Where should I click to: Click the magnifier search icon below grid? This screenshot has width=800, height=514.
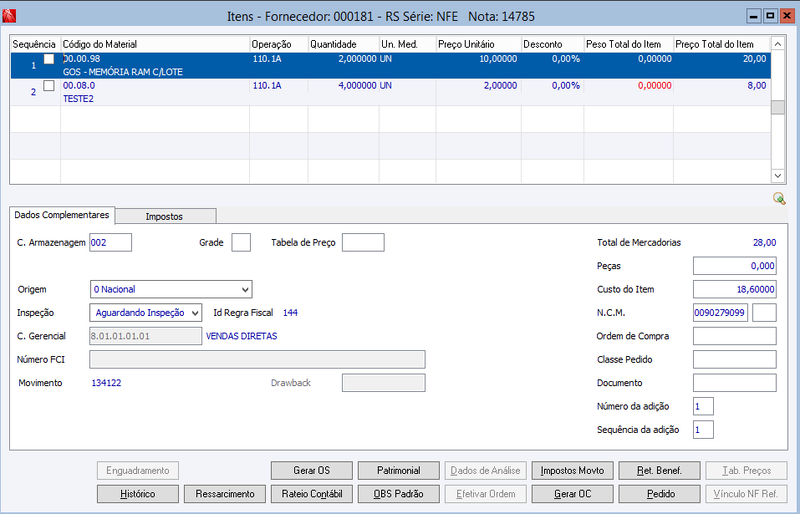click(x=779, y=199)
